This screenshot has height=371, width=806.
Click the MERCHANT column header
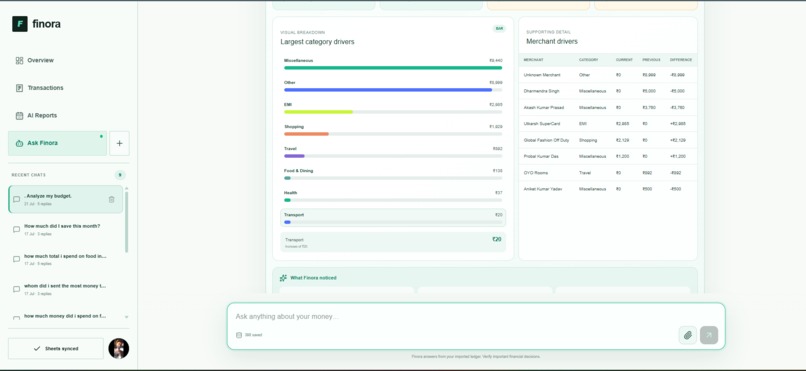pos(534,60)
